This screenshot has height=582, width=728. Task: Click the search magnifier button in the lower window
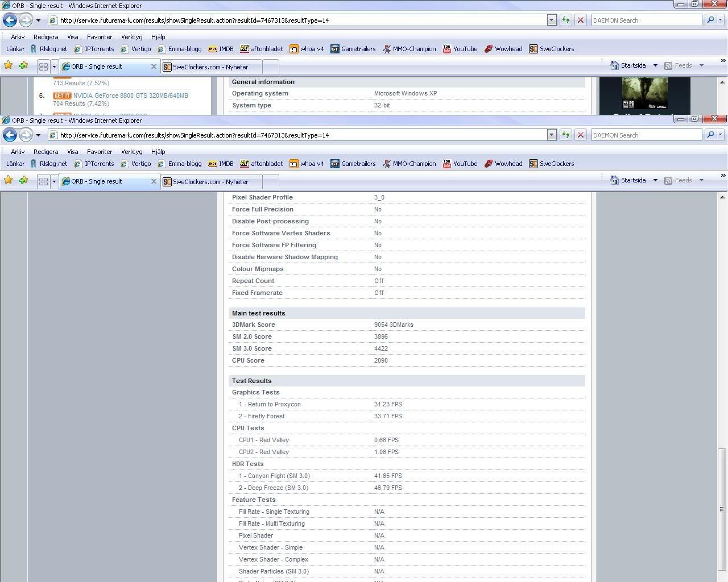tap(710, 135)
